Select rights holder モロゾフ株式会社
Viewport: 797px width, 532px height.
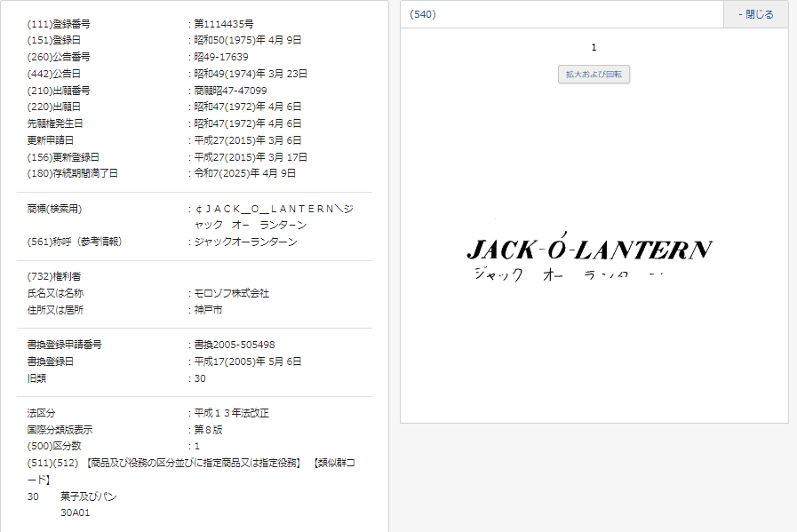[231, 293]
